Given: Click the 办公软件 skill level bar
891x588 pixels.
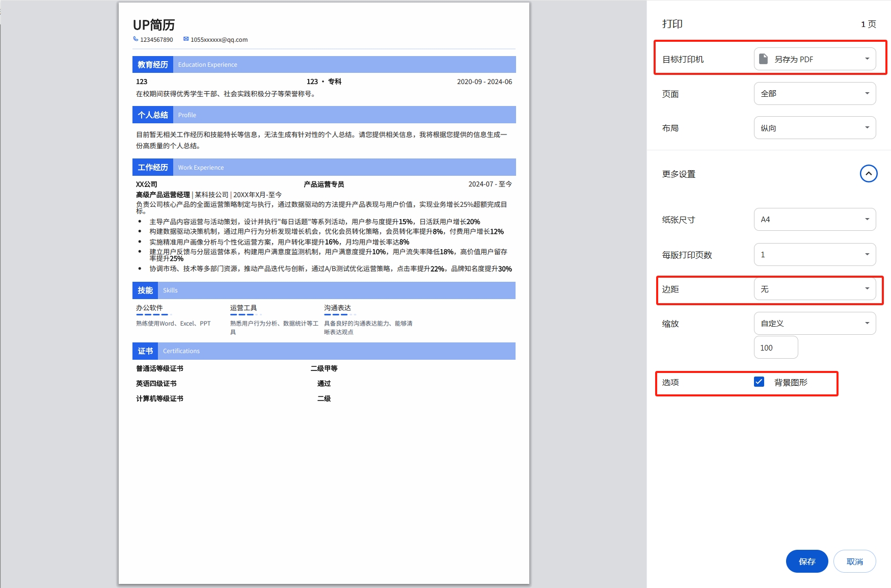Looking at the screenshot, I should pos(153,315).
